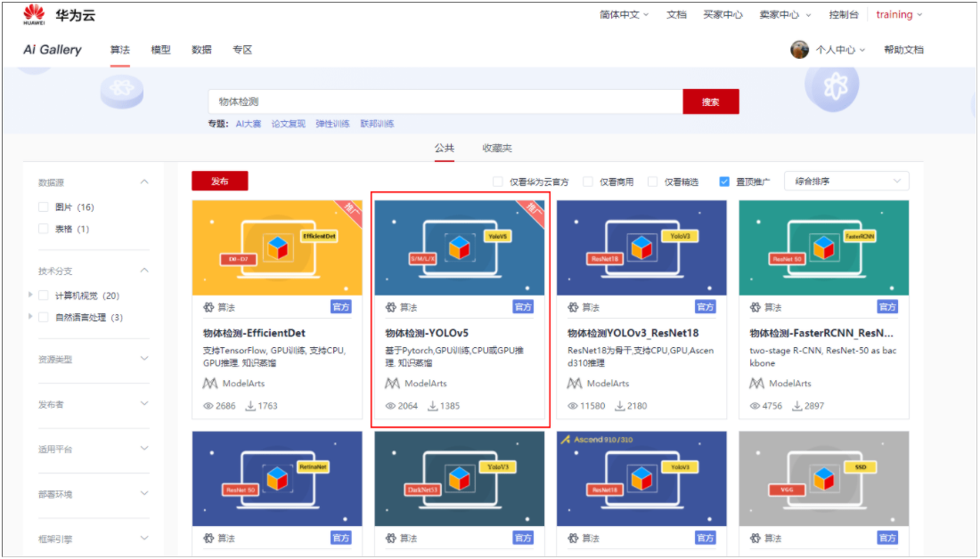Screen dimensions: 980x559
Task: Expand 计算机视觉 tree arrow
Action: tap(30, 294)
